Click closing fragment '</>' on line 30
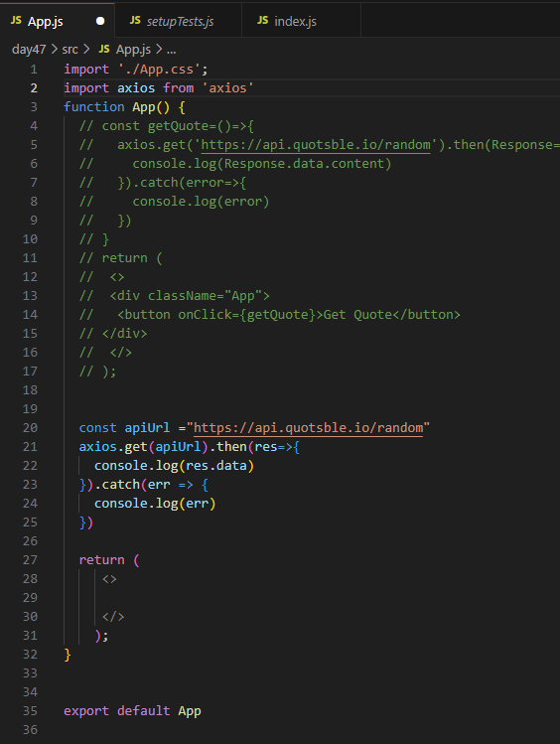Screen dimensions: 560x744 [113, 617]
